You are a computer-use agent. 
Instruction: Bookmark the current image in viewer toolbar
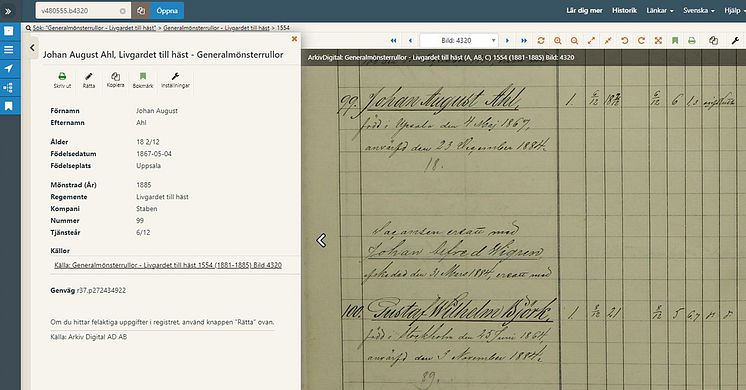tap(675, 41)
